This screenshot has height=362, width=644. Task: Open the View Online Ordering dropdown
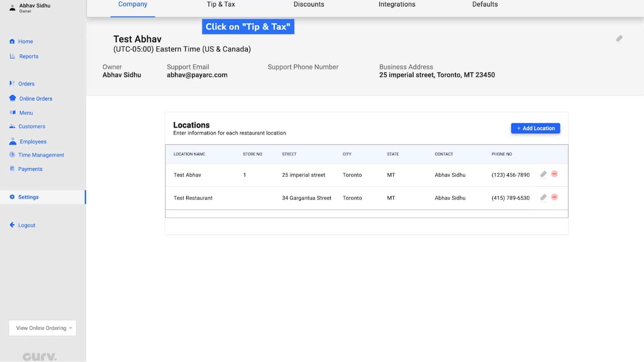point(42,328)
